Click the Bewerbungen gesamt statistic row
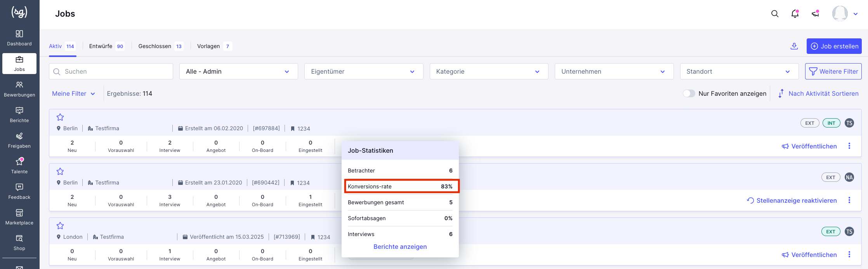Image resolution: width=868 pixels, height=269 pixels. pos(400,202)
